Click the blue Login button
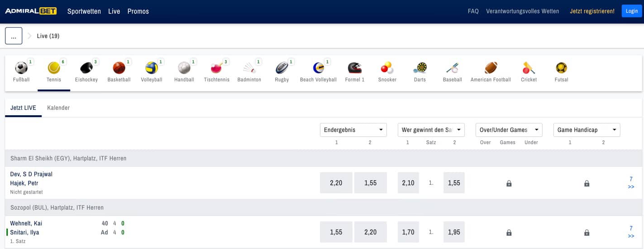Image resolution: width=644 pixels, height=249 pixels. 631,11
